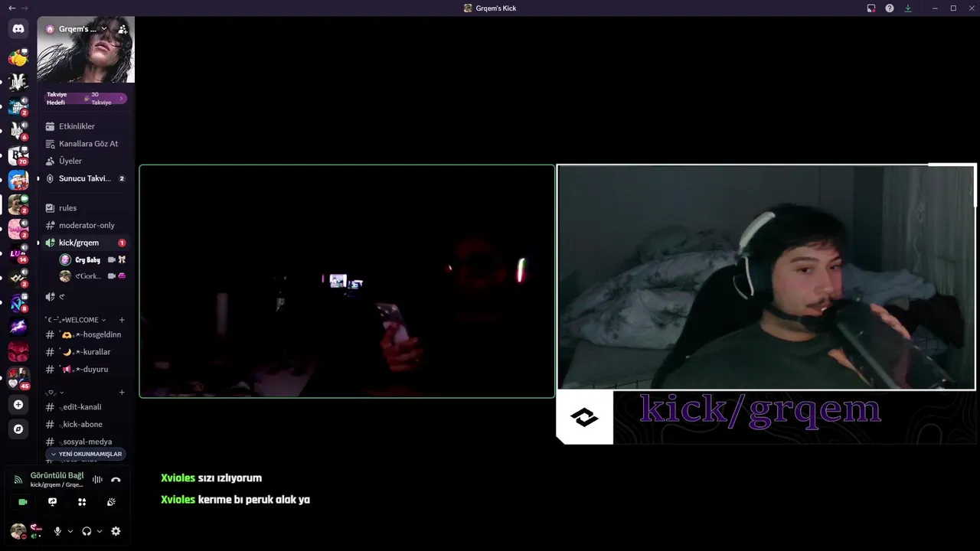
Task: Open the soundboard
Action: [111, 502]
